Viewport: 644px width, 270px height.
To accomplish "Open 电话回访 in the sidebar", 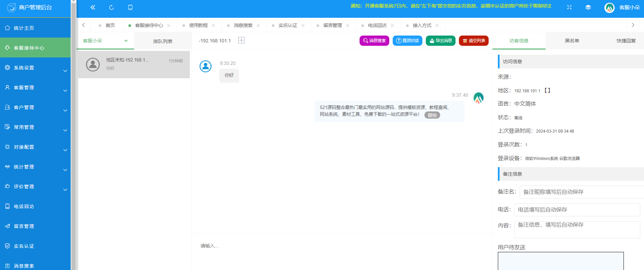I will coord(35,206).
